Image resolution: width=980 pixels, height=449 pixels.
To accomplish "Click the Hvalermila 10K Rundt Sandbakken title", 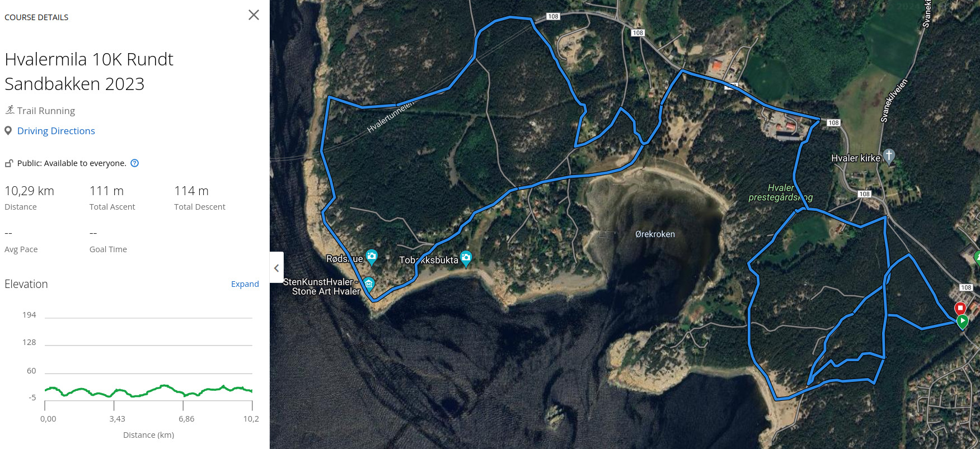I will (89, 72).
